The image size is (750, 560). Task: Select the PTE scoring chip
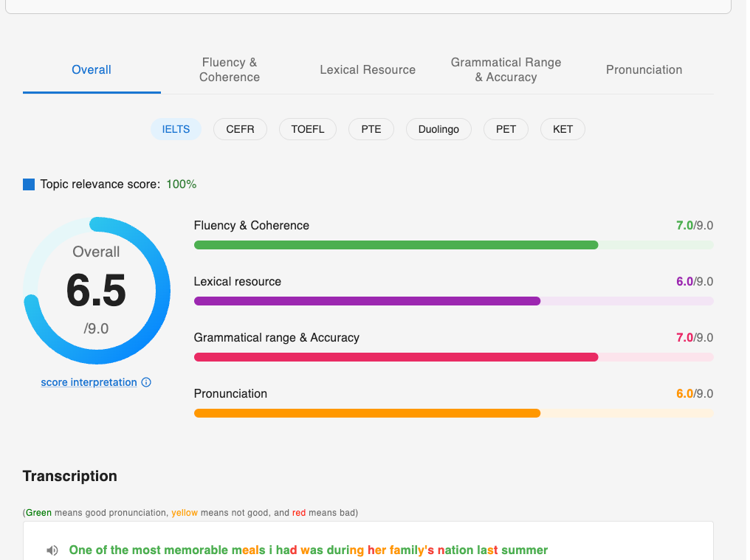371,129
